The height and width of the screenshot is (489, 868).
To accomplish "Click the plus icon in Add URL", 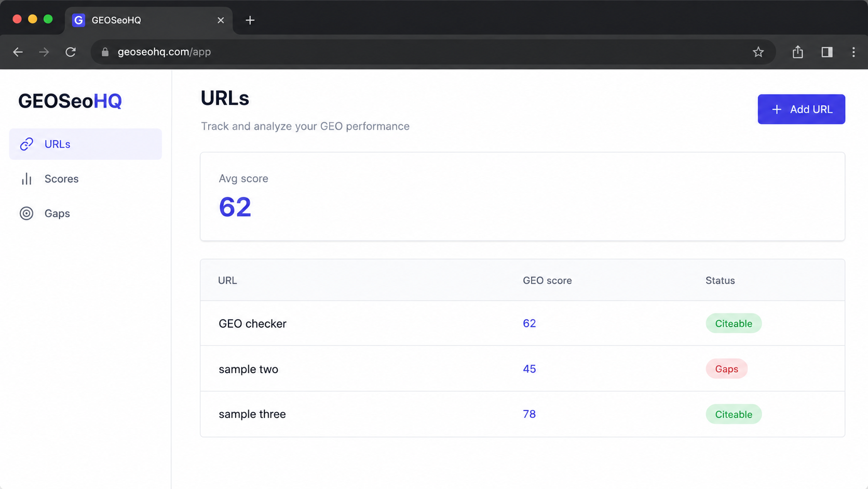I will click(777, 109).
